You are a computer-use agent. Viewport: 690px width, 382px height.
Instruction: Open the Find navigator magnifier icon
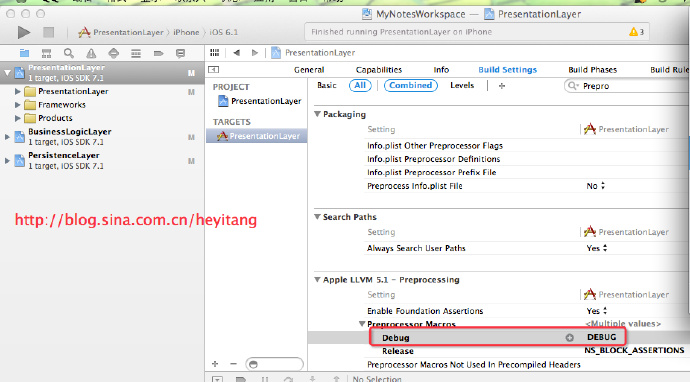[x=69, y=53]
